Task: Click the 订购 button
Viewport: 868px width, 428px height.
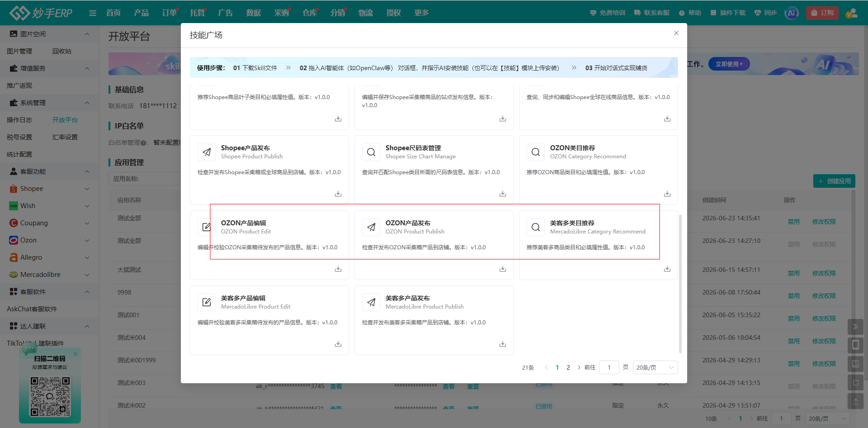Action: [822, 13]
